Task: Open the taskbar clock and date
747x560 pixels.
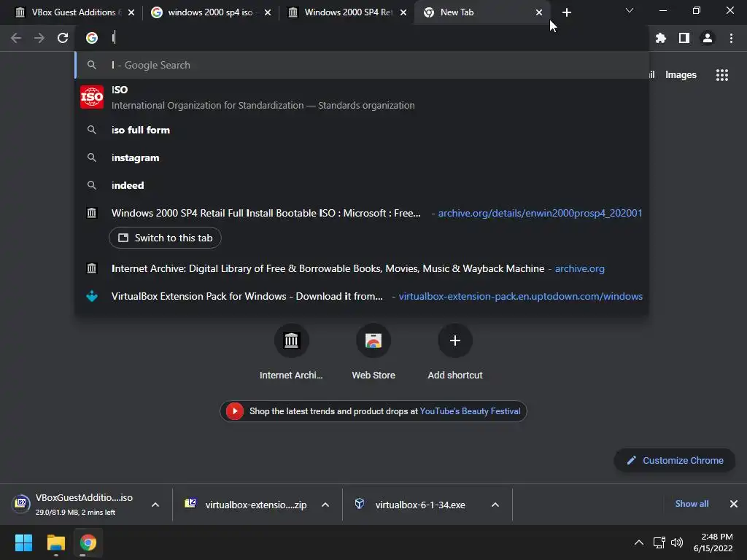Action: coord(713,542)
